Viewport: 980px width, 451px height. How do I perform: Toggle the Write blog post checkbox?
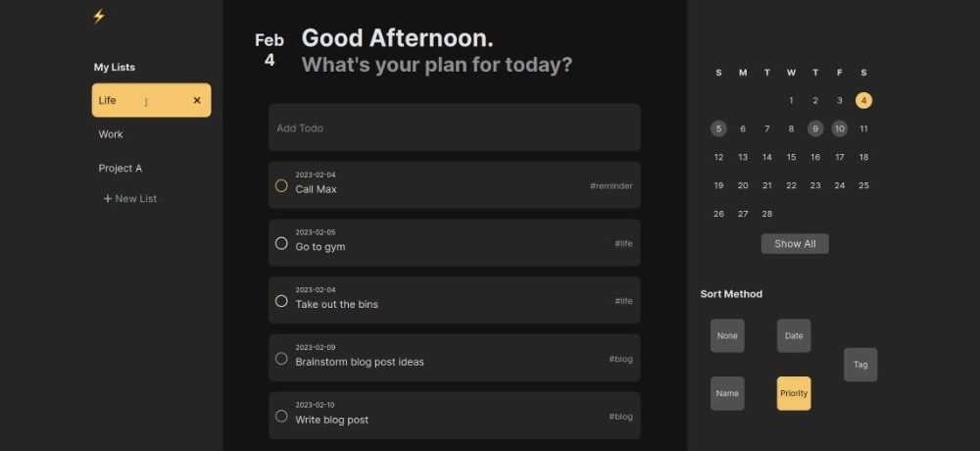(x=281, y=417)
